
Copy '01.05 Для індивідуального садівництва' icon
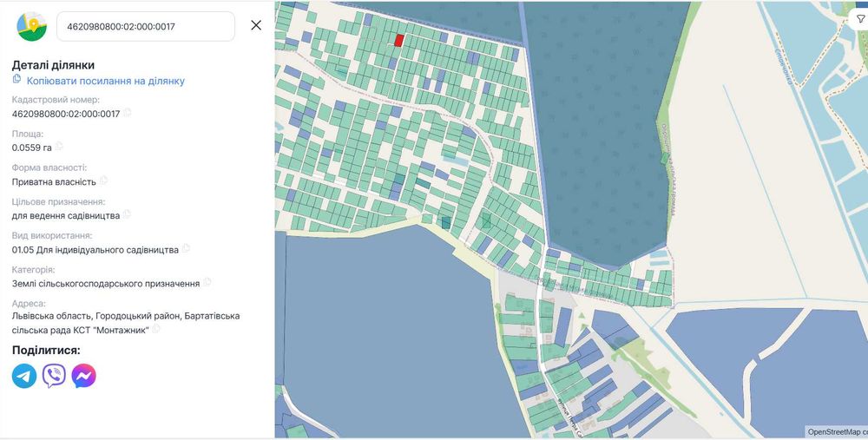coord(186,248)
